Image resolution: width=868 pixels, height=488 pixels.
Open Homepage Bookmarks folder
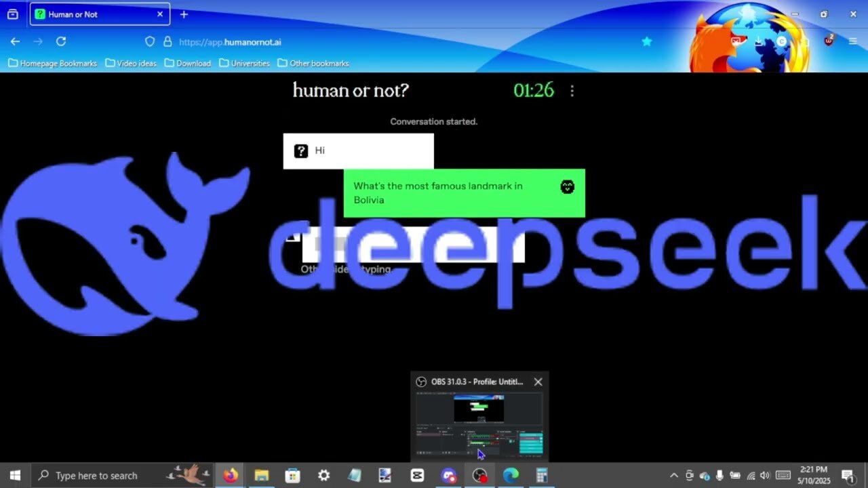[52, 63]
